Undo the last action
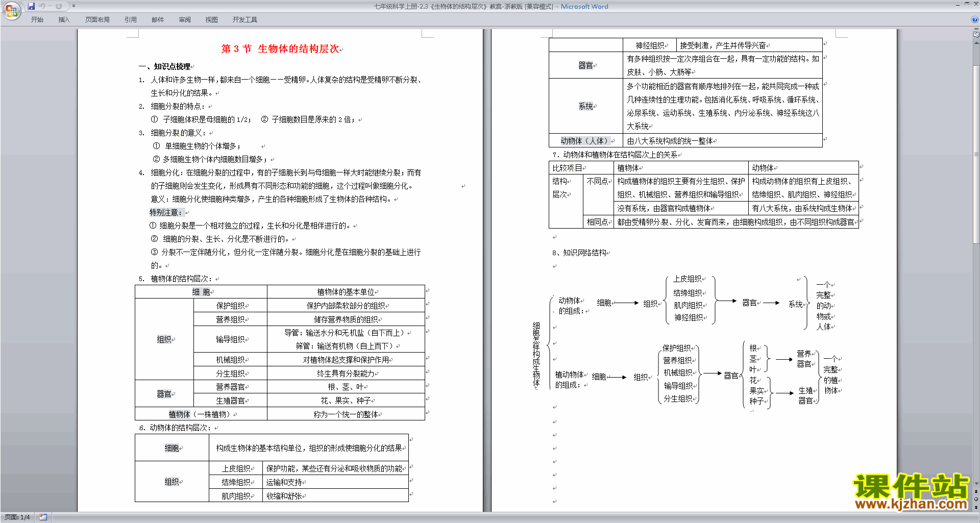980x523 pixels. click(x=42, y=6)
